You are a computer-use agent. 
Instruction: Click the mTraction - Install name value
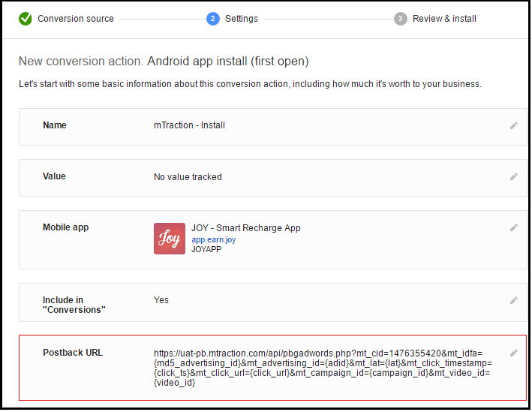189,125
